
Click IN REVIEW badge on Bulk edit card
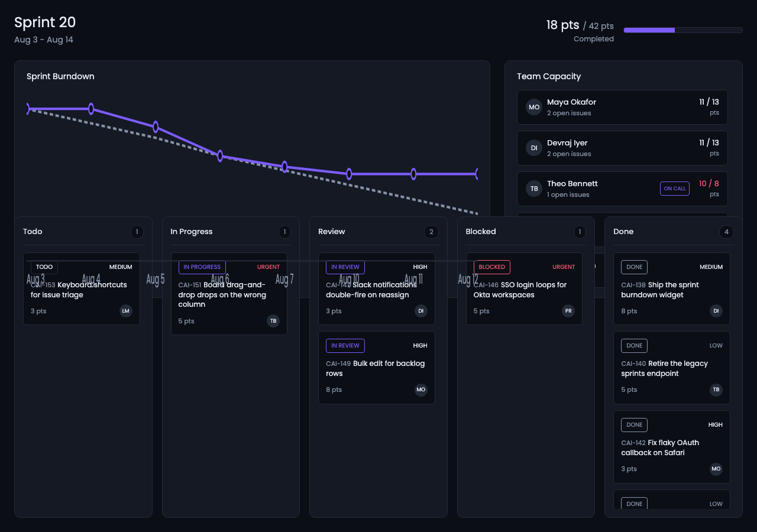pyautogui.click(x=345, y=346)
